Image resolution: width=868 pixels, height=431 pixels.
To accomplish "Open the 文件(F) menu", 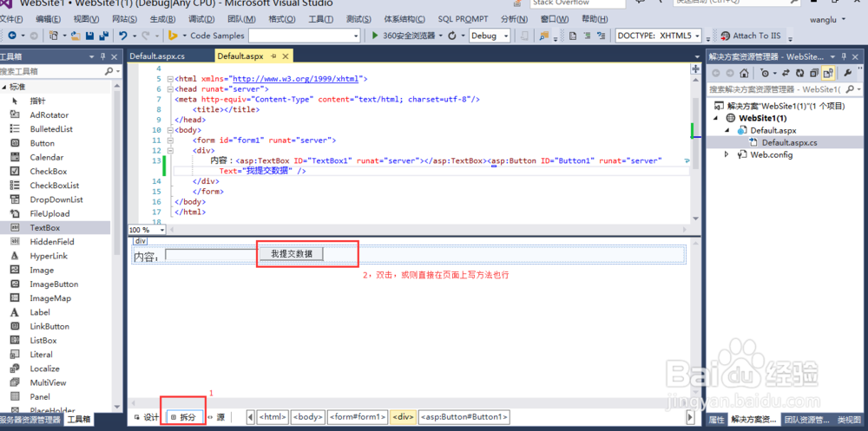I will click(10, 19).
